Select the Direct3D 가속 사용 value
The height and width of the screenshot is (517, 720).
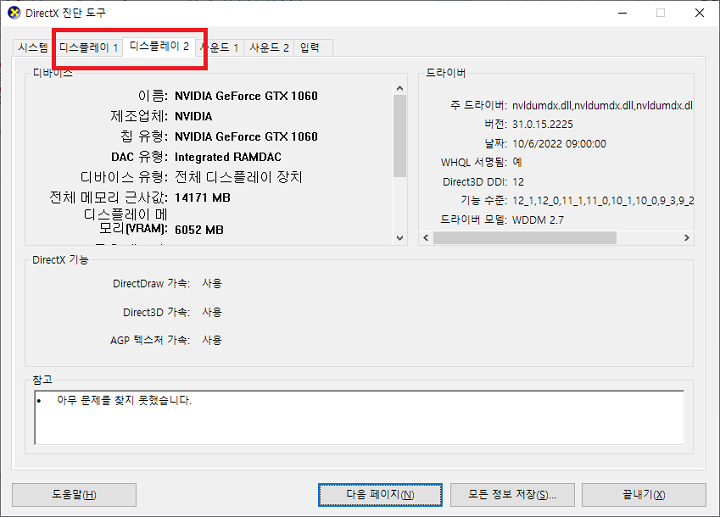coord(212,312)
